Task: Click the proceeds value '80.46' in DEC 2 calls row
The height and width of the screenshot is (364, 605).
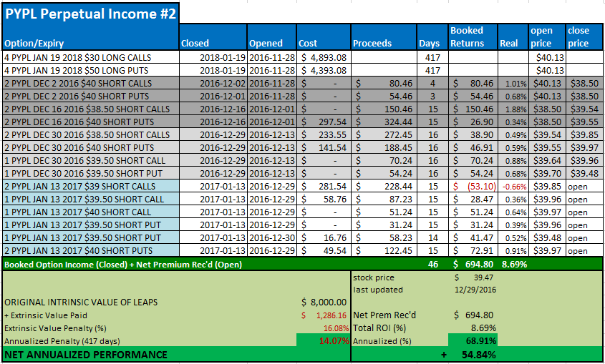Action: click(x=400, y=83)
